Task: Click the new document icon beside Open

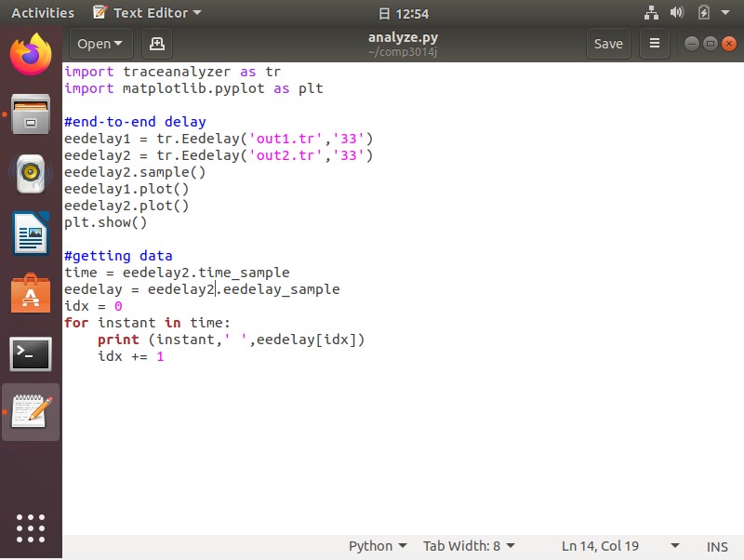Action: (x=156, y=44)
